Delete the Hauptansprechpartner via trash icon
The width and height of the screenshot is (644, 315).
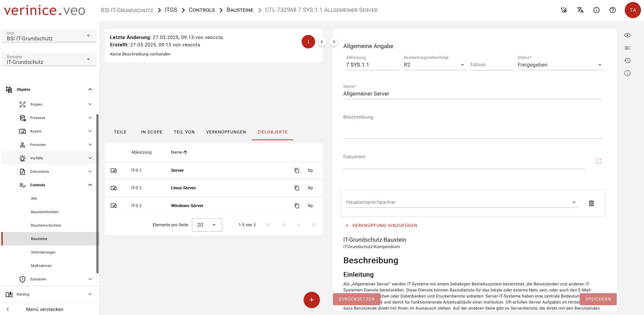point(591,203)
